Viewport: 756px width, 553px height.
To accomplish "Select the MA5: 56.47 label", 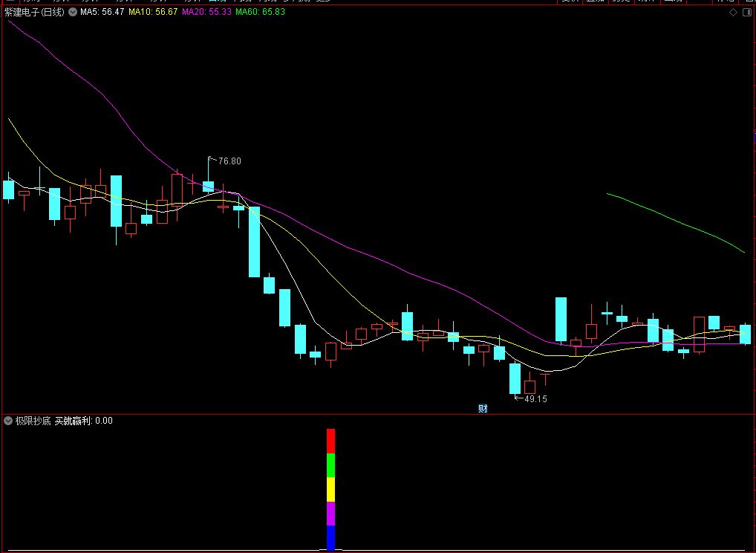I will (x=102, y=12).
